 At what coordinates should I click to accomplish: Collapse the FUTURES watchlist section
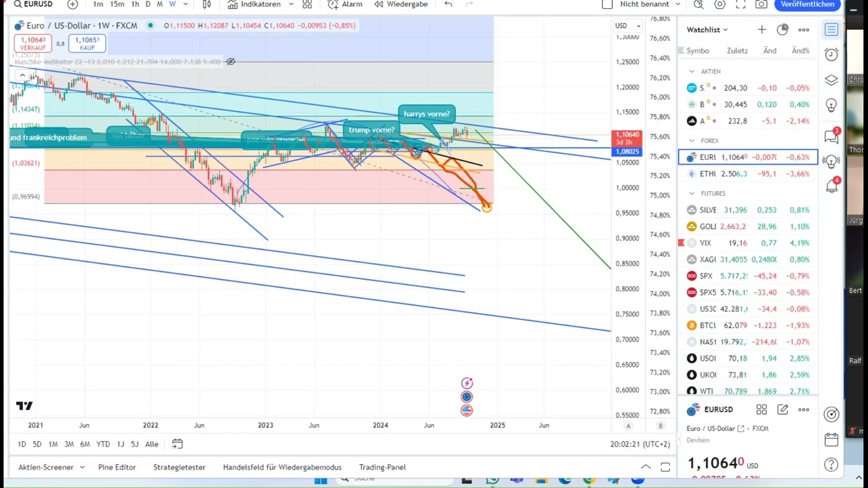coord(692,193)
